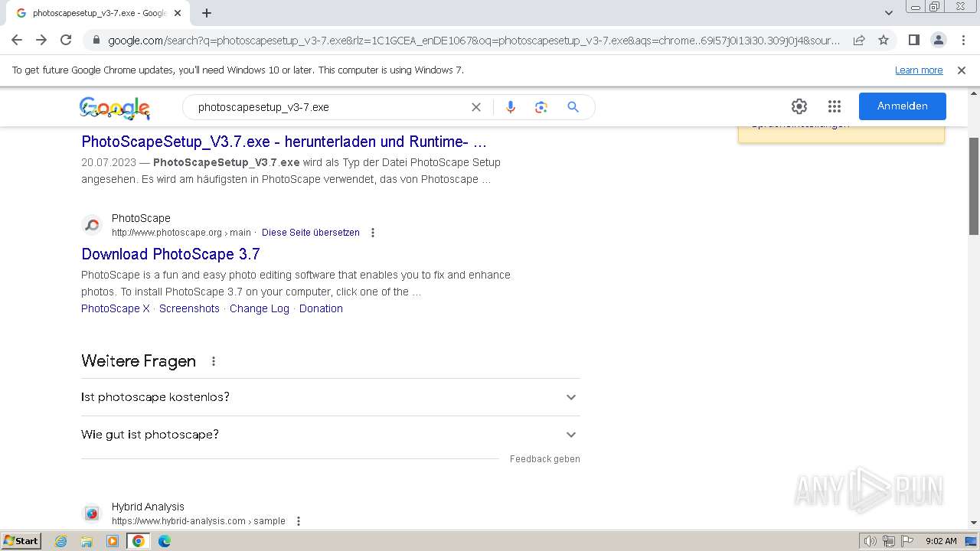Search by image with Google Lens
The image size is (980, 551).
[x=541, y=107]
